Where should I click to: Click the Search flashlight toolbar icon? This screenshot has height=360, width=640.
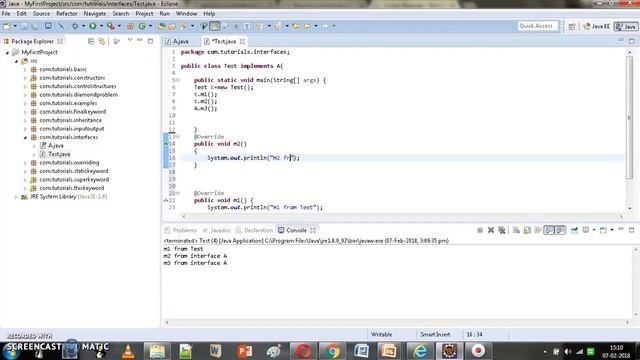pos(184,26)
